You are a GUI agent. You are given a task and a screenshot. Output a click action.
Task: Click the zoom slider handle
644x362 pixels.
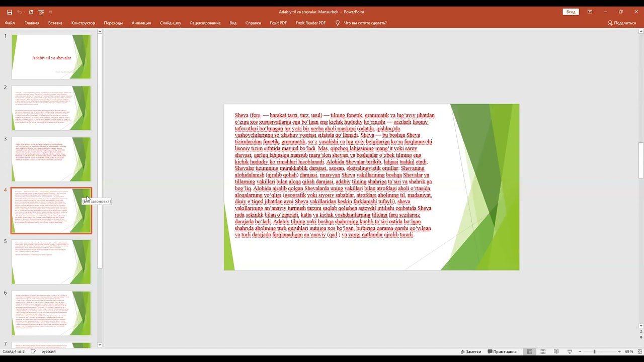(594, 351)
